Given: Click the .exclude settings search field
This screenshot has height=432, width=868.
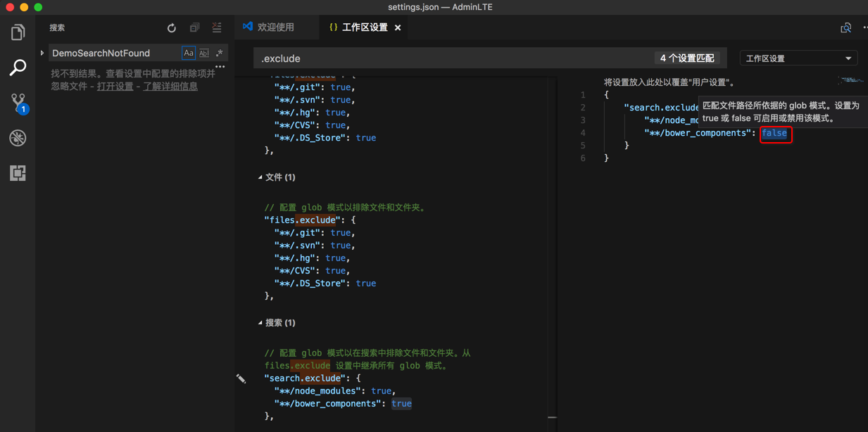Looking at the screenshot, I should 451,58.
